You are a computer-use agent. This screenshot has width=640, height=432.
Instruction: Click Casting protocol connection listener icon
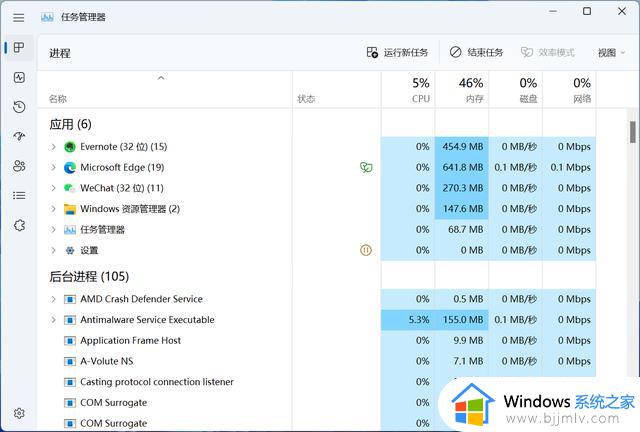pos(70,382)
